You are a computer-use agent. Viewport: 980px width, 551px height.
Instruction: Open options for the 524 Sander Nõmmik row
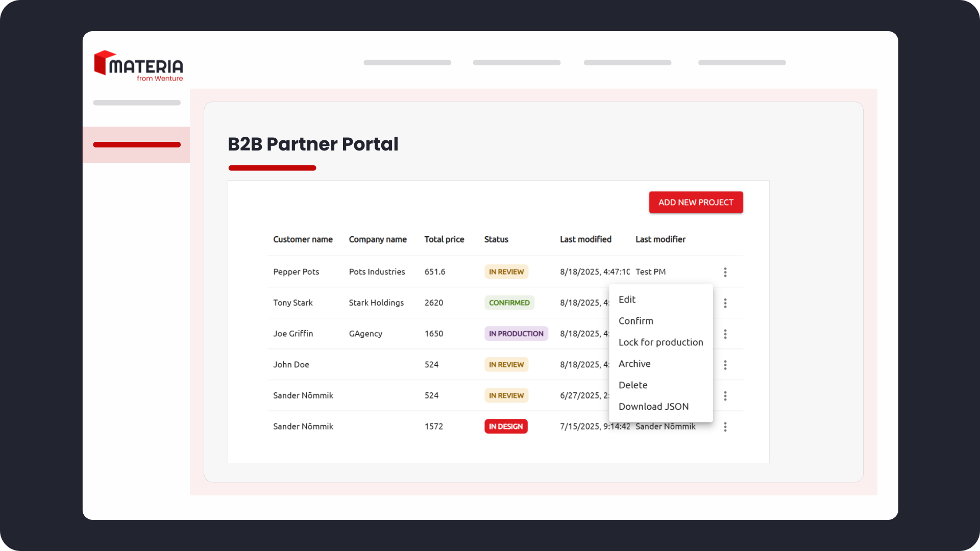[x=725, y=396]
